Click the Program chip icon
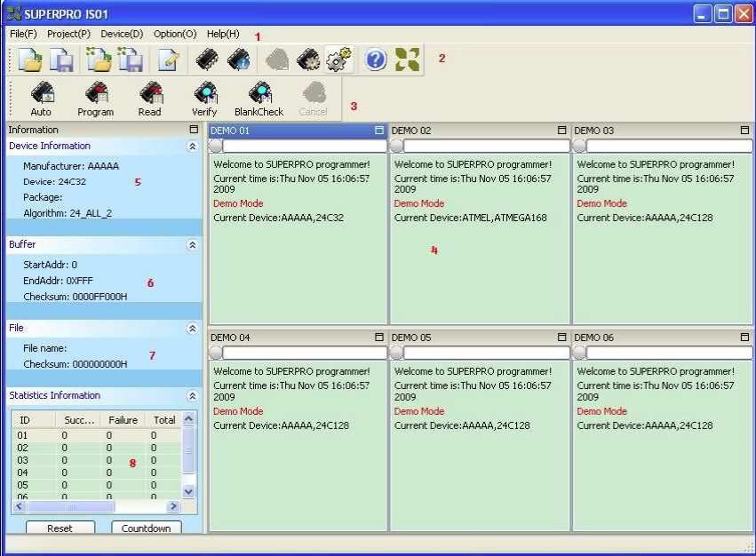756x556 pixels. pyautogui.click(x=95, y=96)
